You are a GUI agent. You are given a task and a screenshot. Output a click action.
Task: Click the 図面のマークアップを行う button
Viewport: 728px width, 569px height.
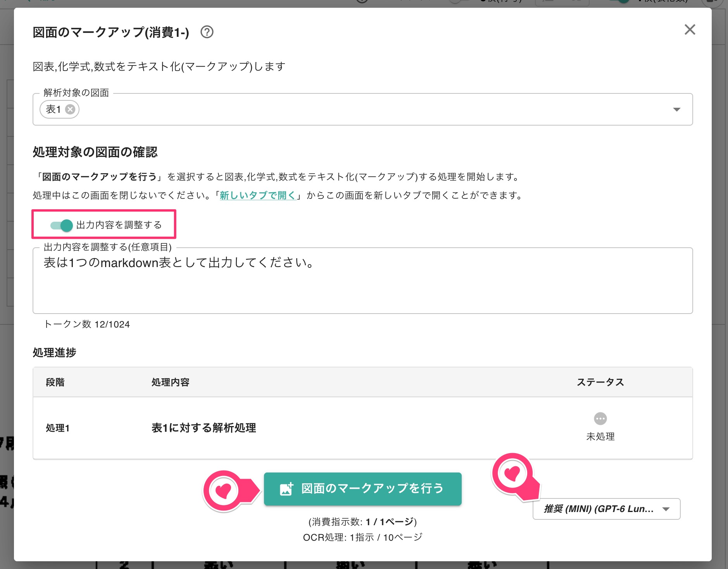(362, 489)
